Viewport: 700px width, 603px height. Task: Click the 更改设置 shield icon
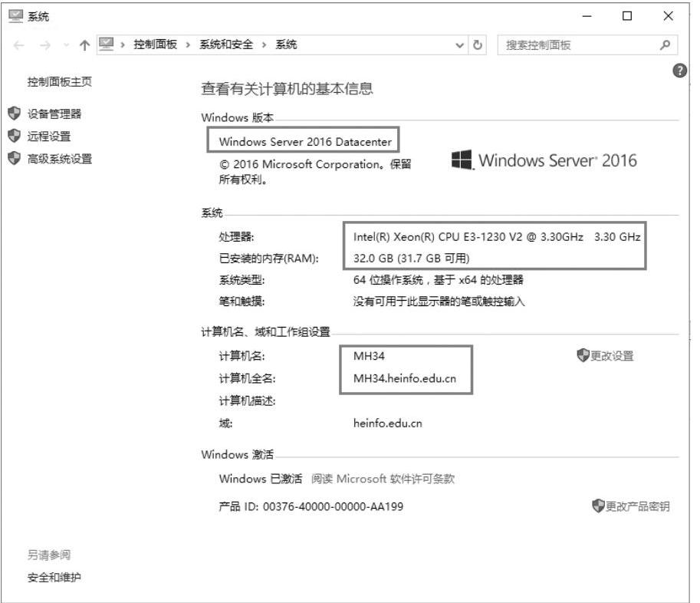click(583, 355)
